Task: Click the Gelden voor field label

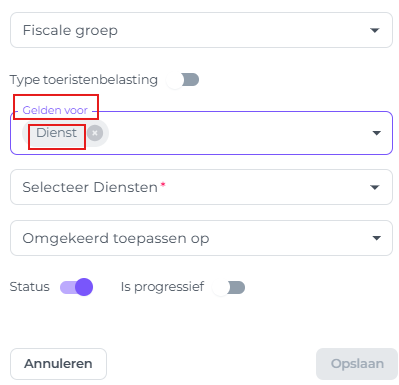Action: click(x=55, y=110)
